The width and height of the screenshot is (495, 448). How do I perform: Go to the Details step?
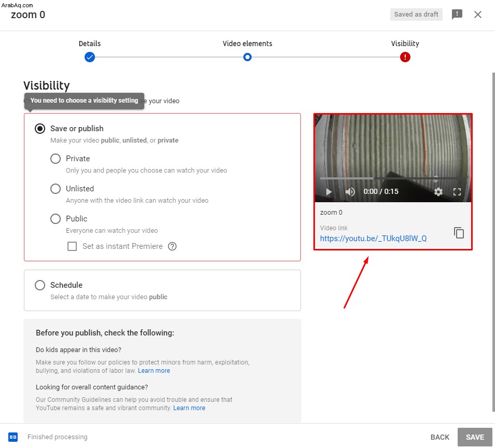click(90, 57)
